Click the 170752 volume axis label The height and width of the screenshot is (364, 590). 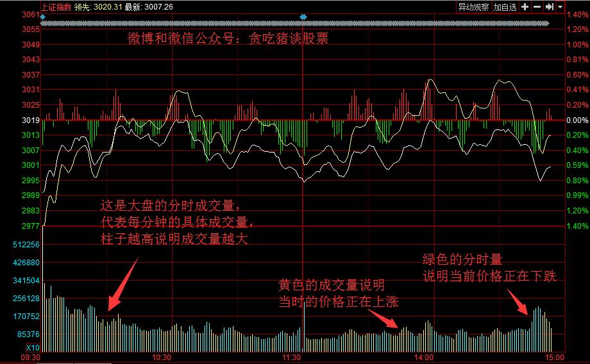click(x=26, y=316)
